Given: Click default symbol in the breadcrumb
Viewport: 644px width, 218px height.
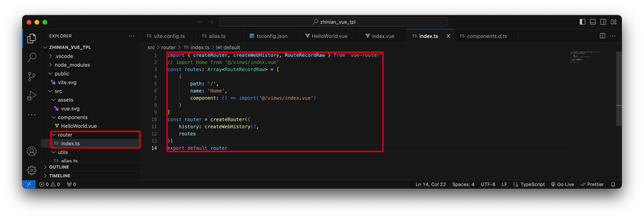Looking at the screenshot, I should (x=228, y=48).
